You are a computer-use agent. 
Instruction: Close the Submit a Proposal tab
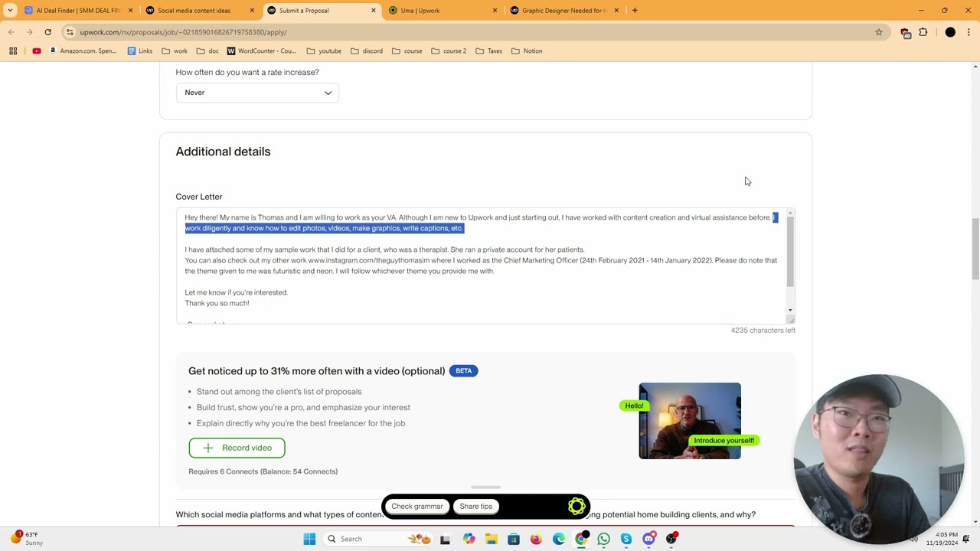tap(374, 11)
